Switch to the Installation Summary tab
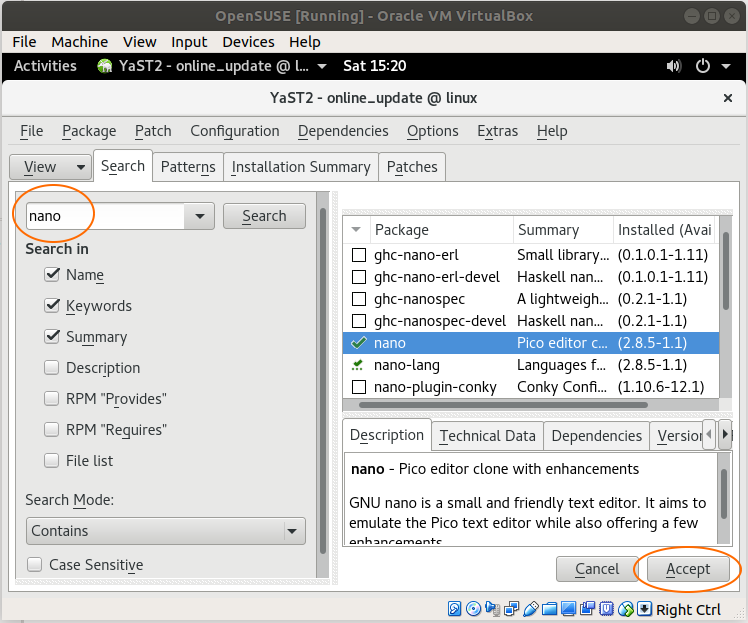The width and height of the screenshot is (748, 623). click(301, 167)
